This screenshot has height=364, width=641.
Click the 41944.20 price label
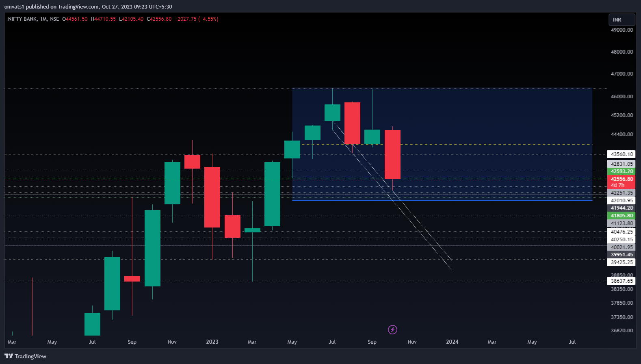tap(622, 208)
